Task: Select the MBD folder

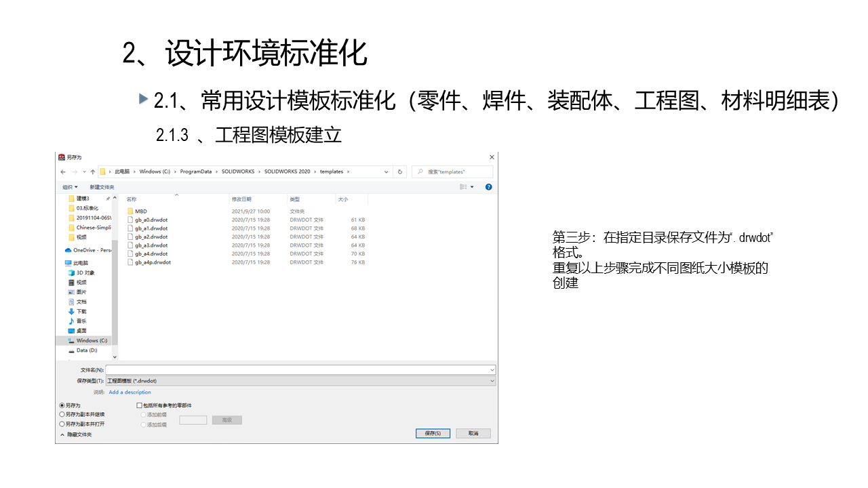Action: point(140,211)
